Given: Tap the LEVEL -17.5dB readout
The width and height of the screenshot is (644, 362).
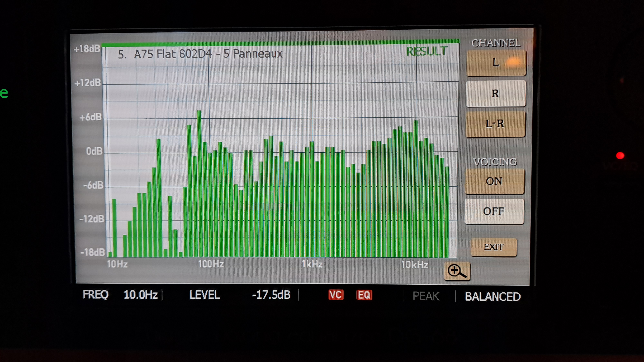Looking at the screenshot, I should [x=271, y=295].
